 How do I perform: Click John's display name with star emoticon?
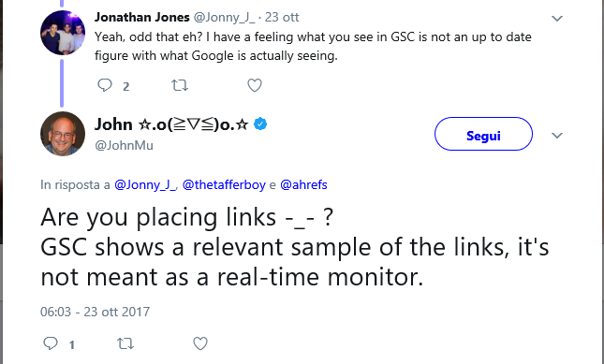click(171, 124)
